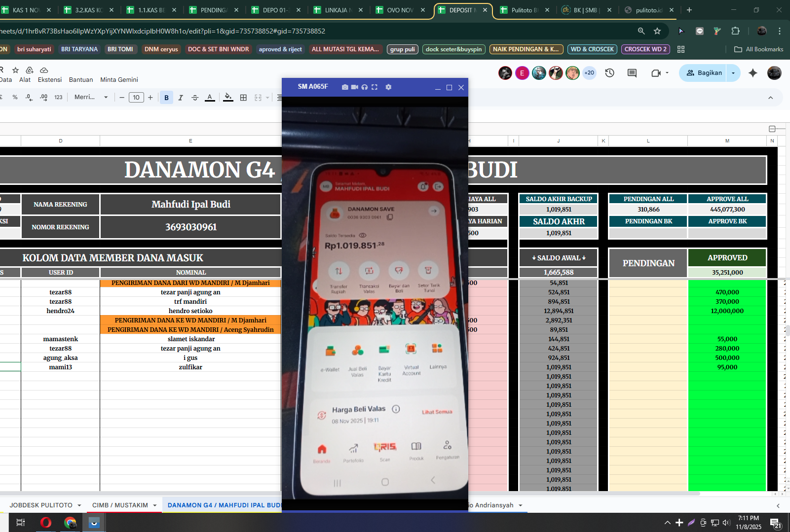790x532 pixels.
Task: Increase the font size
Action: click(x=150, y=98)
